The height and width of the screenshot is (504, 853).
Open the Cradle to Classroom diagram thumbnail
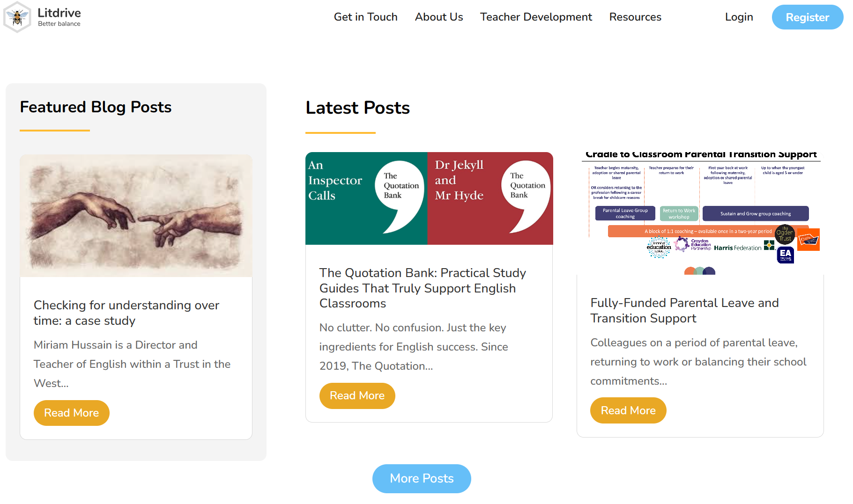tap(700, 213)
